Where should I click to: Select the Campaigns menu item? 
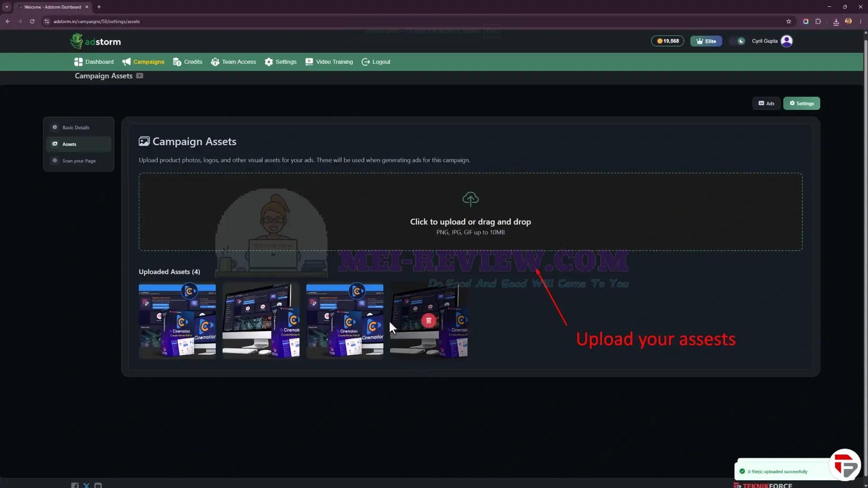pos(143,62)
